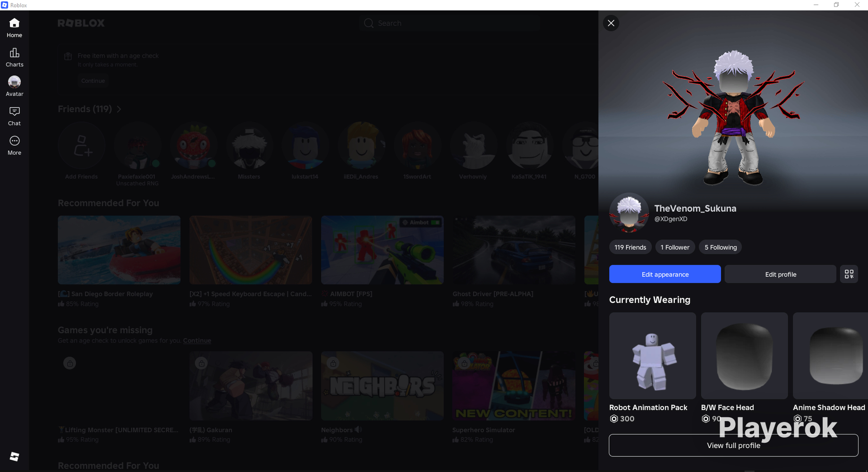The height and width of the screenshot is (472, 868).
Task: Click the TheVenom_Sukuna profile avatar picture
Action: (629, 213)
